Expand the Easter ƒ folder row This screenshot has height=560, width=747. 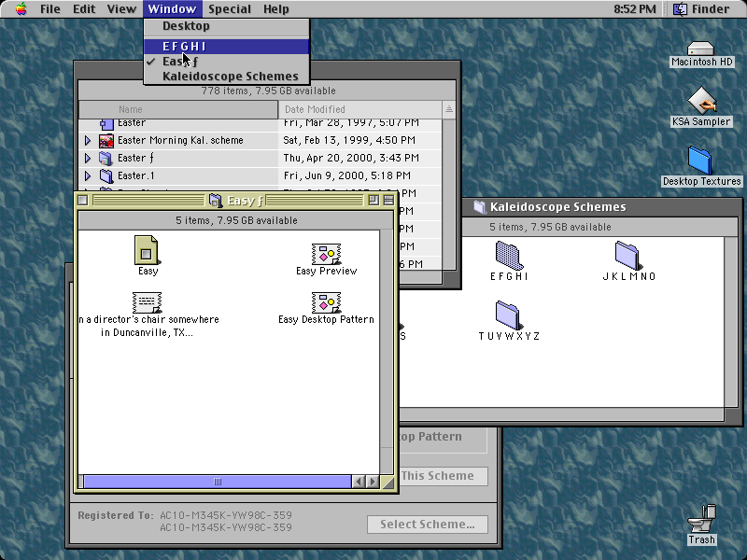tap(88, 158)
